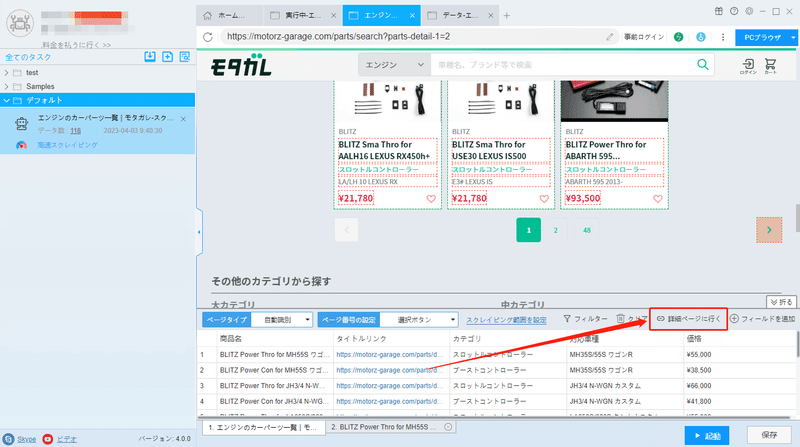This screenshot has height=447, width=800.
Task: Close the データ tab
Action: pyautogui.click(x=490, y=16)
